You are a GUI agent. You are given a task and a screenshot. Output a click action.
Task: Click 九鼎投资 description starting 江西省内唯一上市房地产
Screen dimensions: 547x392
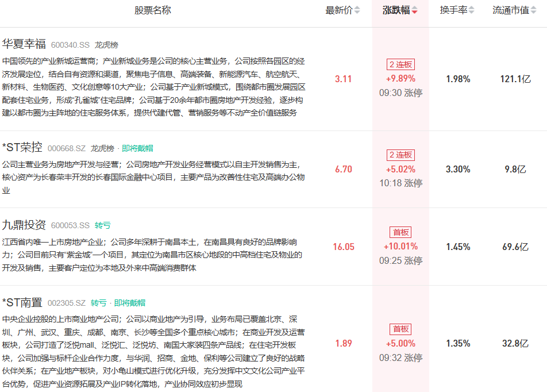(x=152, y=255)
